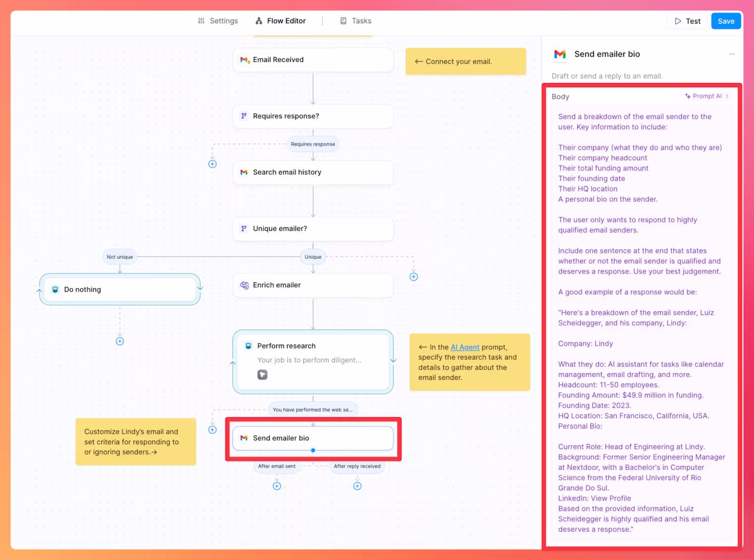Click the 'Draft or send a reply' description
This screenshot has height=560, width=754.
pos(607,76)
